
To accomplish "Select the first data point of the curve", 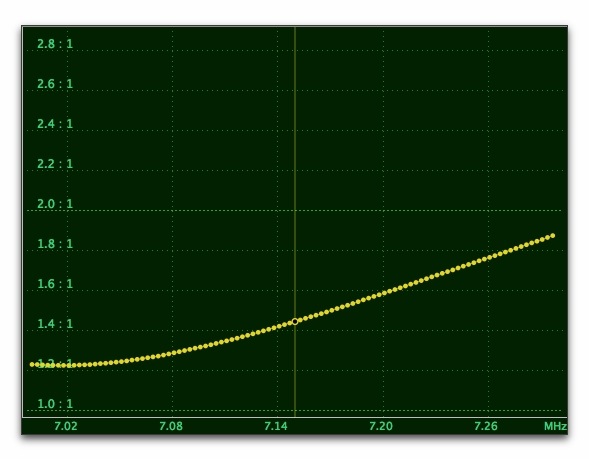I will pyautogui.click(x=32, y=364).
